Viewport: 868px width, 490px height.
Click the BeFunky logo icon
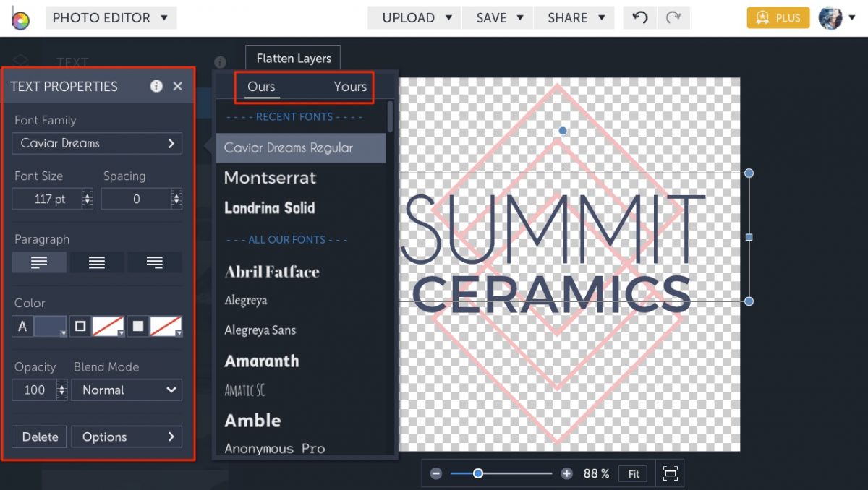[20, 18]
